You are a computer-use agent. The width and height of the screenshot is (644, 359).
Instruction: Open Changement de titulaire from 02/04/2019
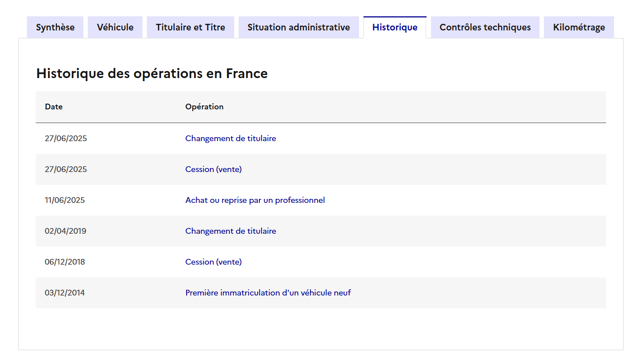pos(231,231)
